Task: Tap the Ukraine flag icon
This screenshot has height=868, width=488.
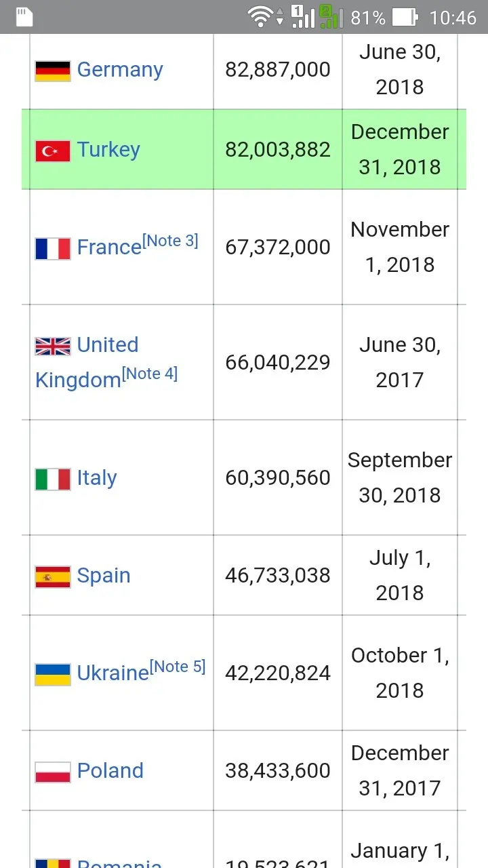Action: pos(53,674)
